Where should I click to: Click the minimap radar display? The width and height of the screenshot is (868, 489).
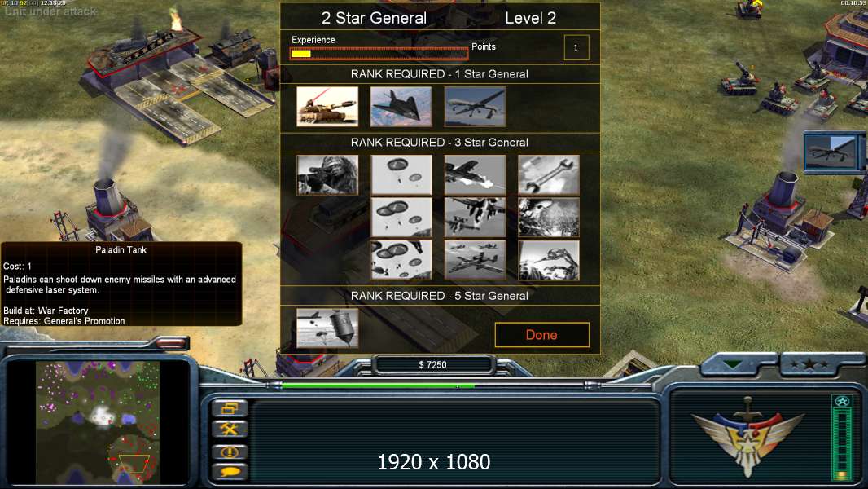point(98,422)
